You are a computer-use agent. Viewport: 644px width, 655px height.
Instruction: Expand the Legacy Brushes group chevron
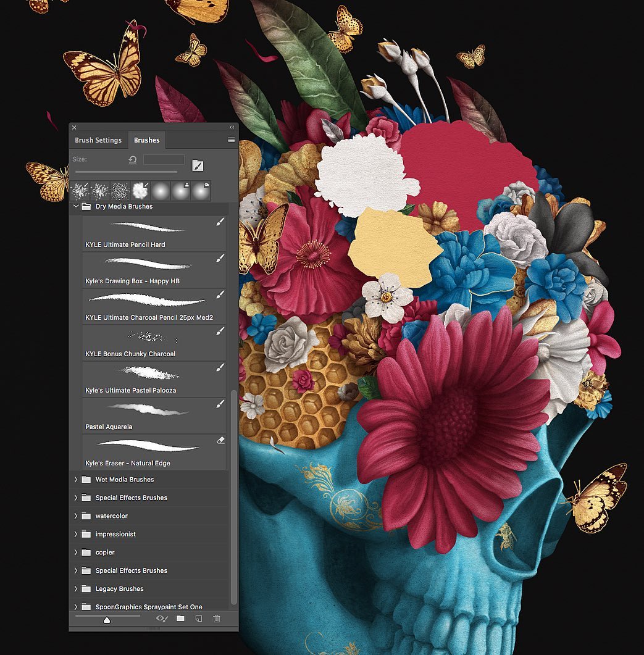[x=76, y=588]
